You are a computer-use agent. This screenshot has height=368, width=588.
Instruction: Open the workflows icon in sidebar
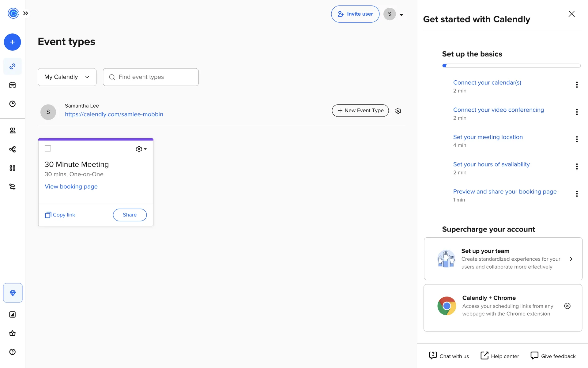pyautogui.click(x=12, y=149)
